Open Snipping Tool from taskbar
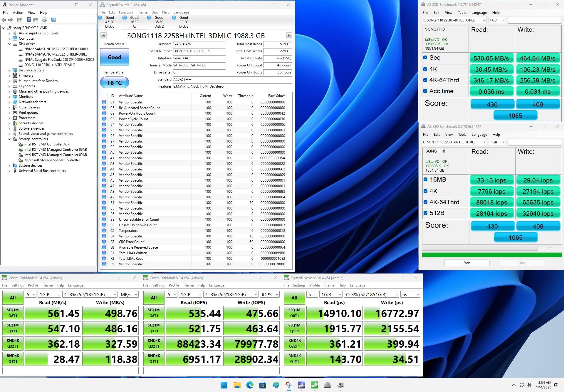The height and width of the screenshot is (392, 564). tap(289, 385)
